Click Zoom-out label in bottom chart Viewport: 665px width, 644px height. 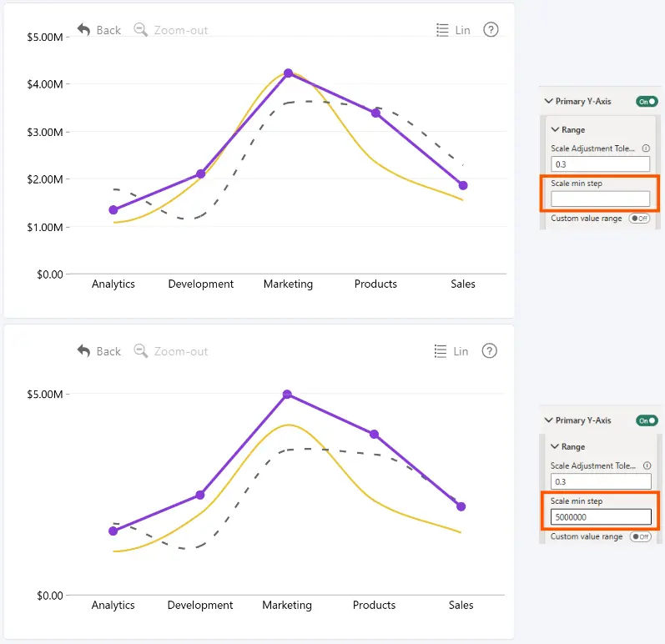point(181,351)
